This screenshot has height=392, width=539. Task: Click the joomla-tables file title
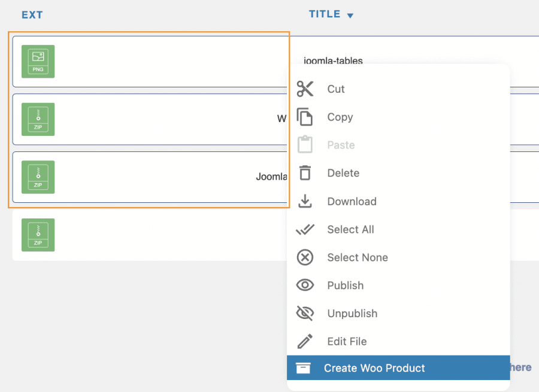(x=333, y=60)
